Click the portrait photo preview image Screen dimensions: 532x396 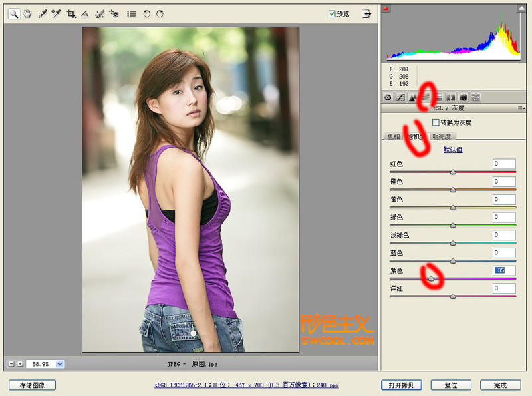190,190
